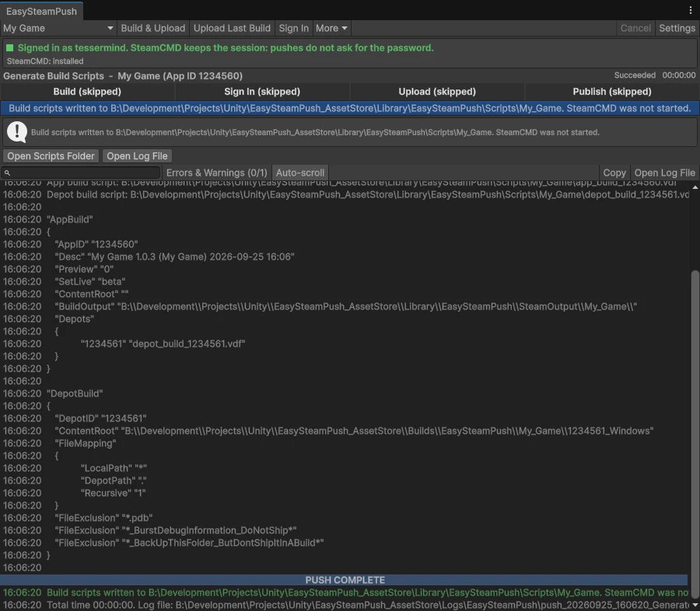This screenshot has height=611, width=700.
Task: Select the Publish (skipped) step
Action: point(612,92)
